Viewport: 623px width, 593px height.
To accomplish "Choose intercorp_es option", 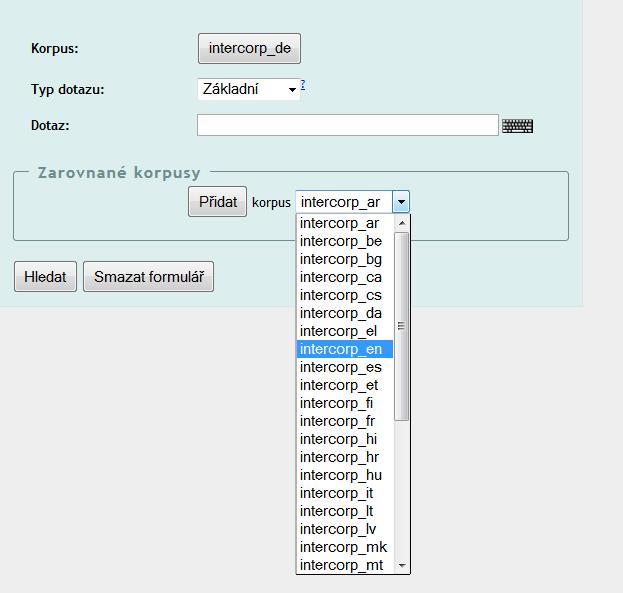I will point(345,367).
